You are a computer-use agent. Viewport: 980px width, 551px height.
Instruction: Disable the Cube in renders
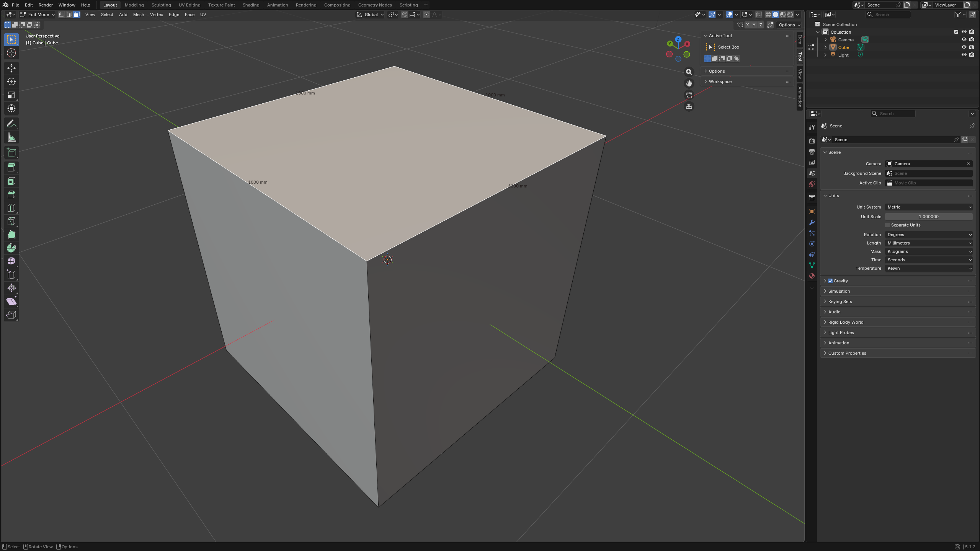972,47
